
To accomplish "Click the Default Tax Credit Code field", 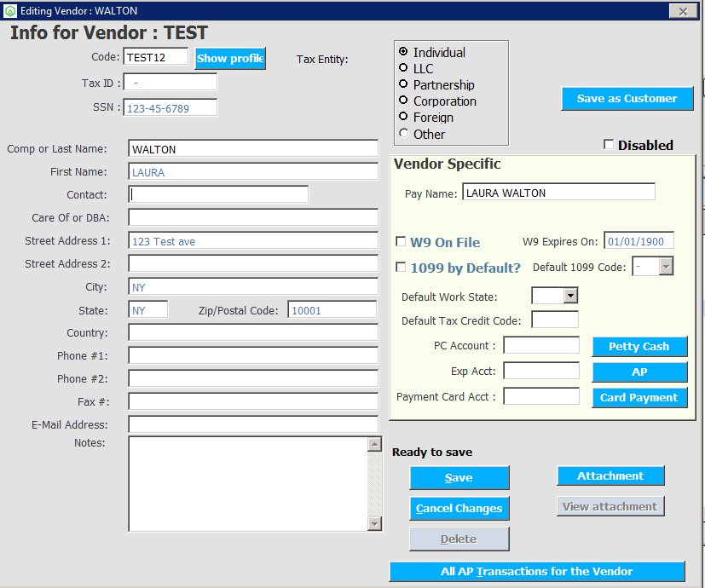I will [x=555, y=320].
